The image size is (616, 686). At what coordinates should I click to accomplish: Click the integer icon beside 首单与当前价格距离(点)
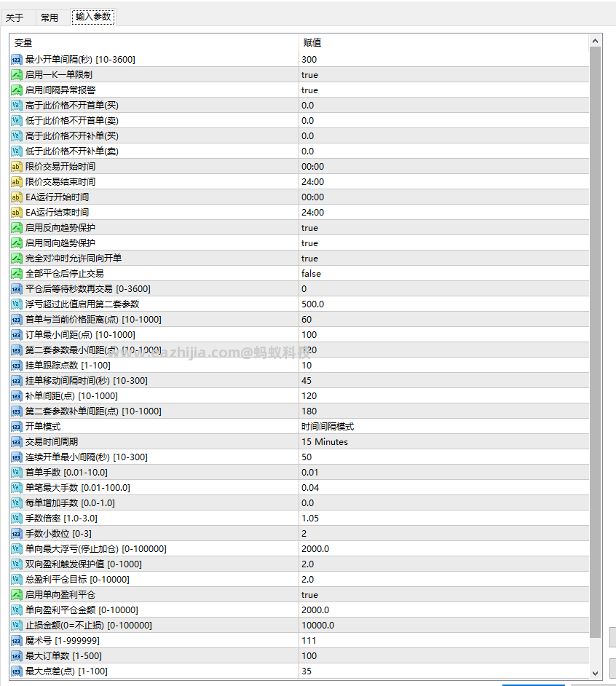(16, 320)
